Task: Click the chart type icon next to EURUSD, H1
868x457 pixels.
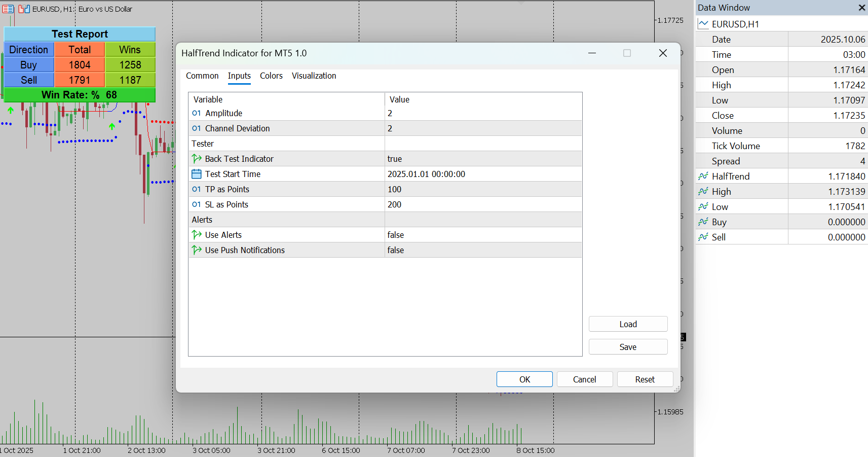Action: click(24, 9)
